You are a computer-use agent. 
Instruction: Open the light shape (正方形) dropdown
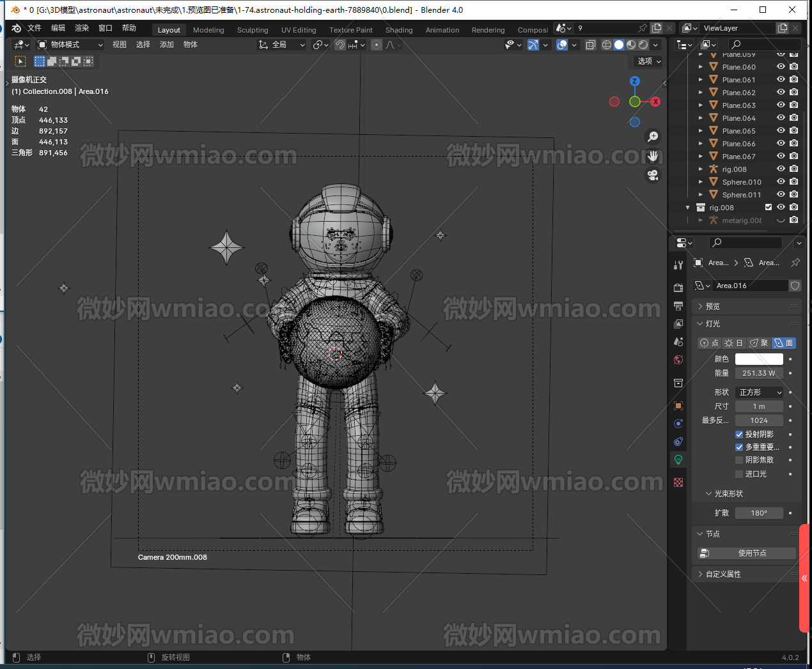pos(759,392)
